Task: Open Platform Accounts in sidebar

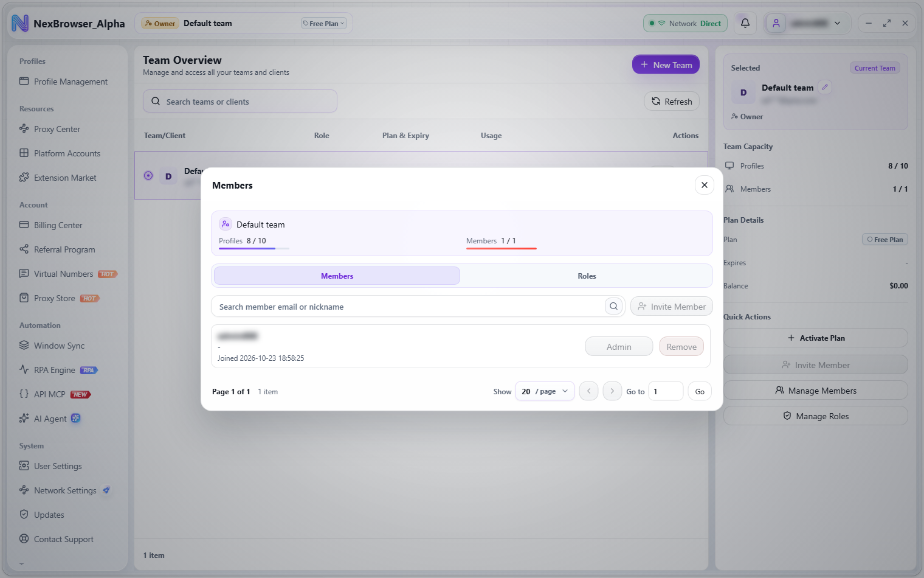Action: tap(60, 153)
